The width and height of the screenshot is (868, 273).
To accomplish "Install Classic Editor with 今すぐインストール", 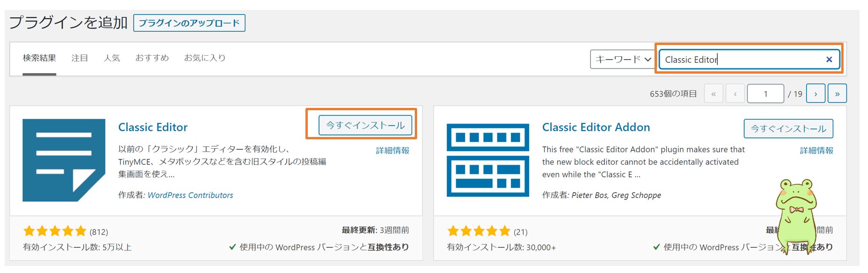I will (x=365, y=125).
